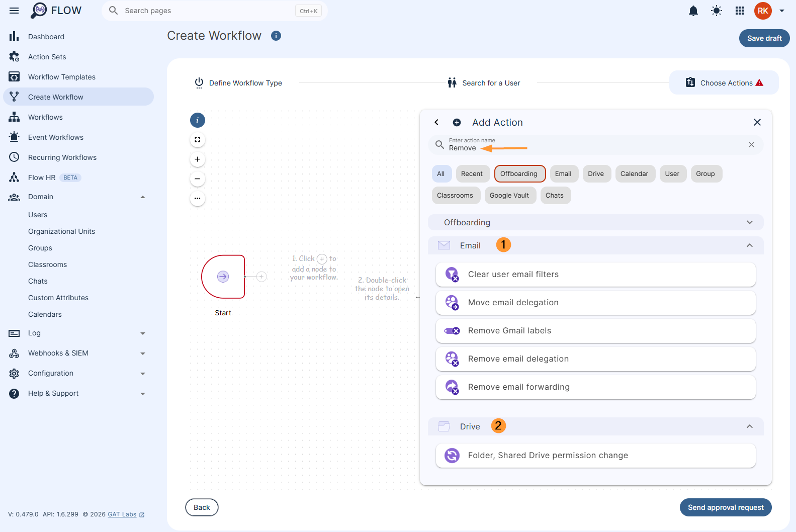This screenshot has width=796, height=532.
Task: Zoom in on workflow canvas
Action: (x=198, y=159)
